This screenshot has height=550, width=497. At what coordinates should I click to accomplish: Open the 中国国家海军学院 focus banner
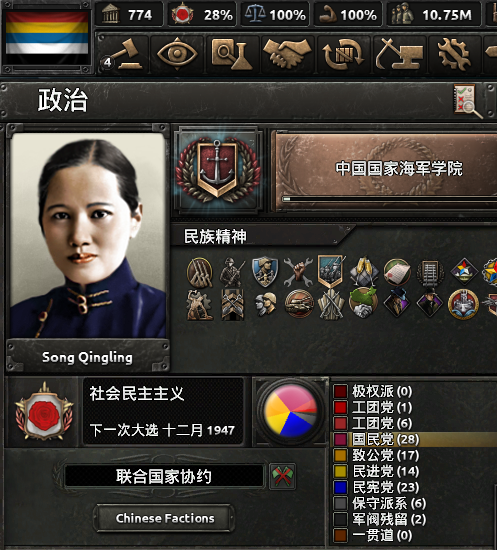point(386,171)
